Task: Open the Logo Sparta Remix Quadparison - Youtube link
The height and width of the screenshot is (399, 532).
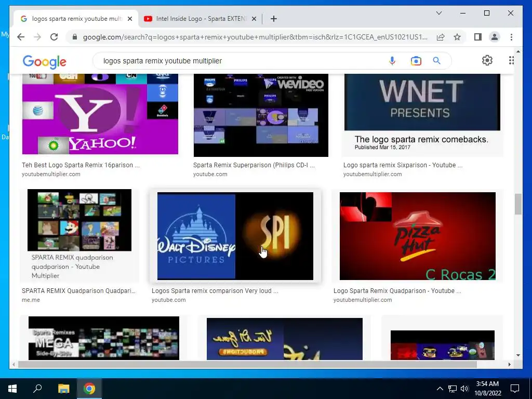Action: (x=397, y=291)
